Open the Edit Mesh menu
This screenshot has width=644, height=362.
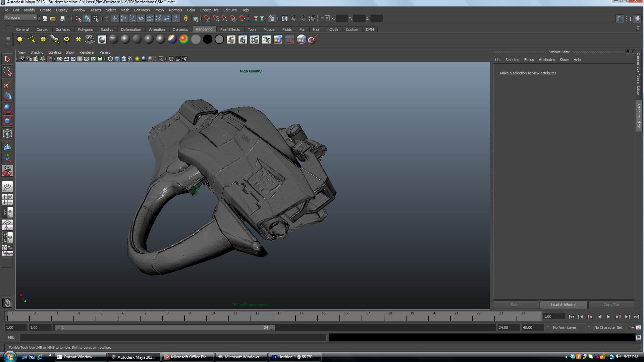point(142,10)
